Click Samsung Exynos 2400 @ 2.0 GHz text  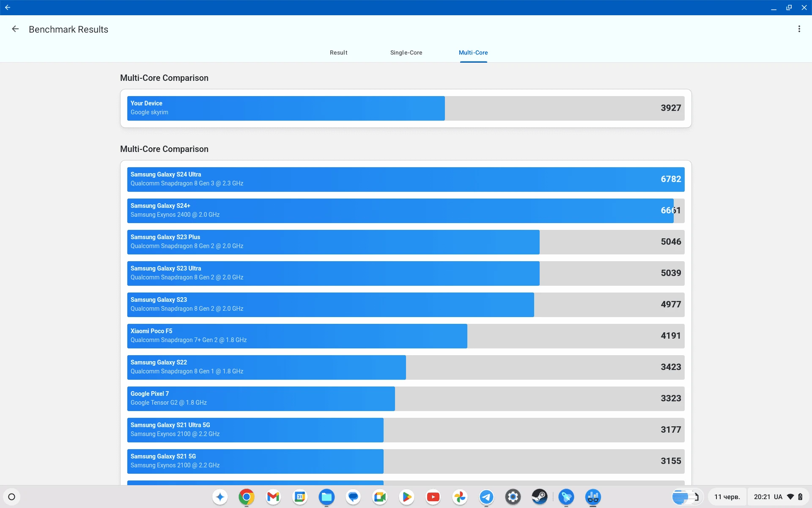click(175, 215)
